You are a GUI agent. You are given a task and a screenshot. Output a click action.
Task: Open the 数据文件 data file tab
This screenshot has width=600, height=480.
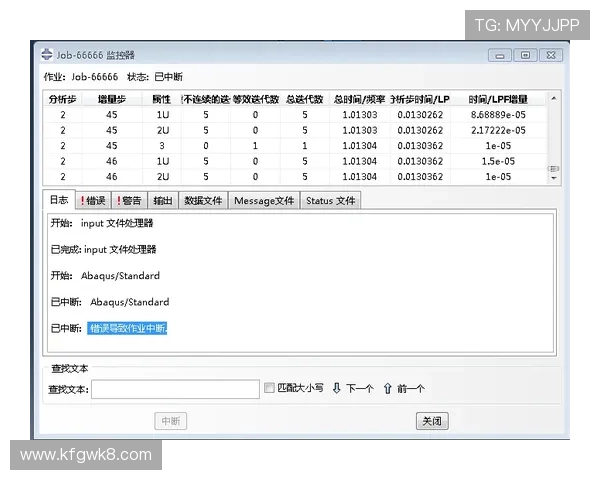[203, 201]
